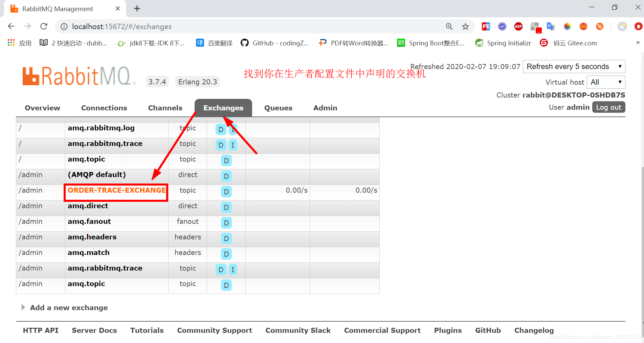Viewport: 644px width, 343px height.
Task: Open the refresh interval dropdown
Action: point(574,66)
